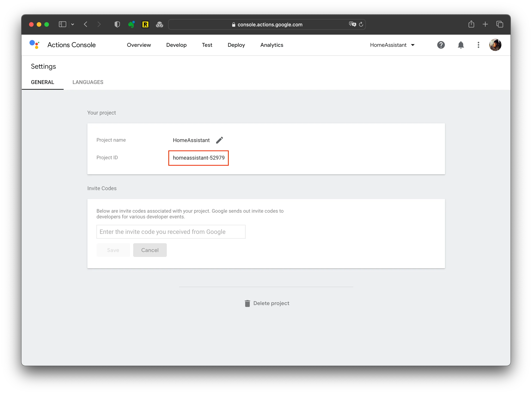Open the Test menu
The image size is (532, 394).
coord(207,45)
